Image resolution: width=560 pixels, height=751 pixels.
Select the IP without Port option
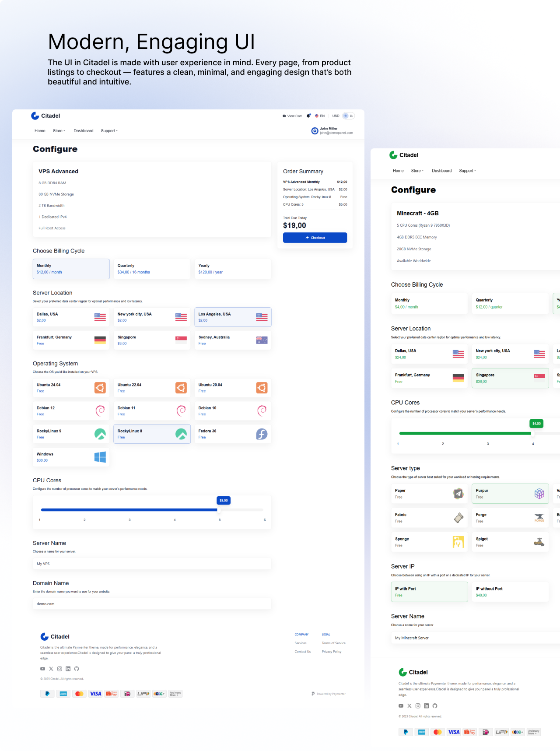(510, 592)
